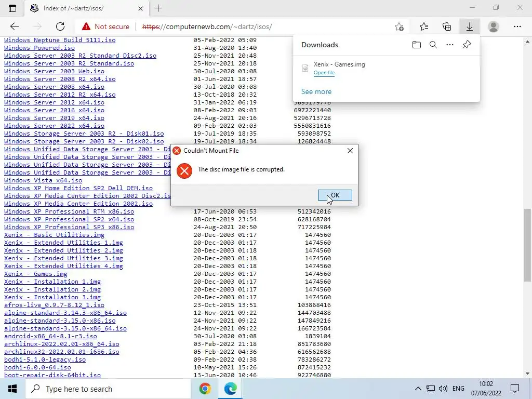532x399 pixels.
Task: Click the scrollbar down arrow
Action: point(527,374)
